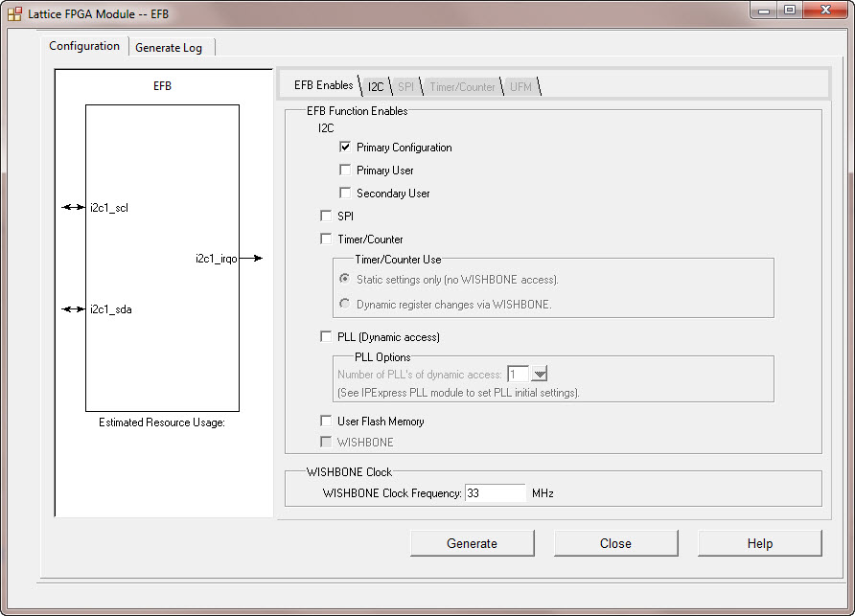This screenshot has width=855, height=616.
Task: Check the User Flash Memory box
Action: (326, 421)
